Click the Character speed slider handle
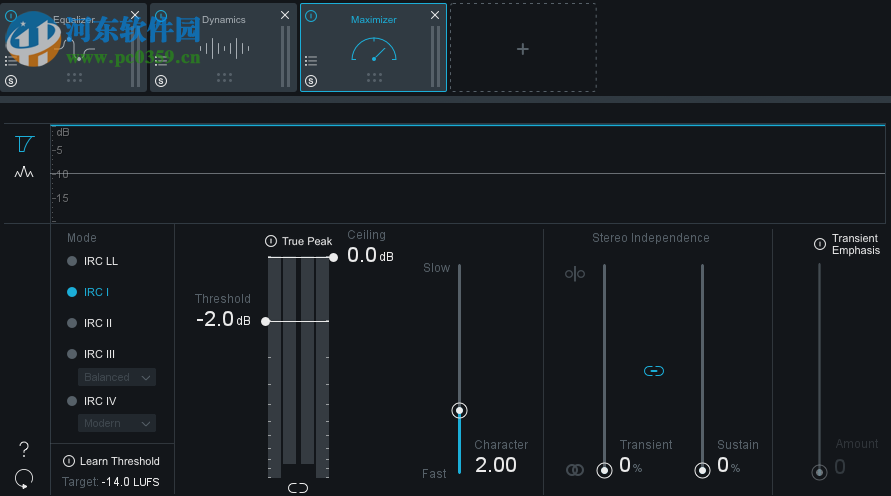This screenshot has width=891, height=496. point(459,410)
